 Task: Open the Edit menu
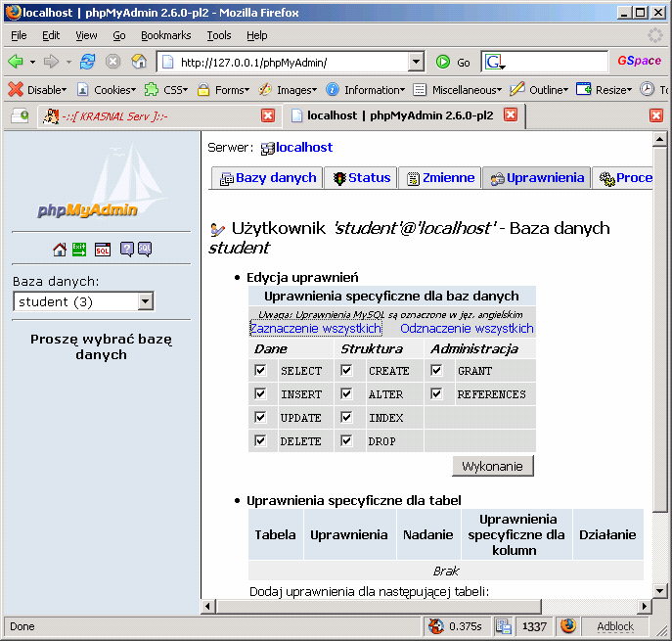pos(51,35)
